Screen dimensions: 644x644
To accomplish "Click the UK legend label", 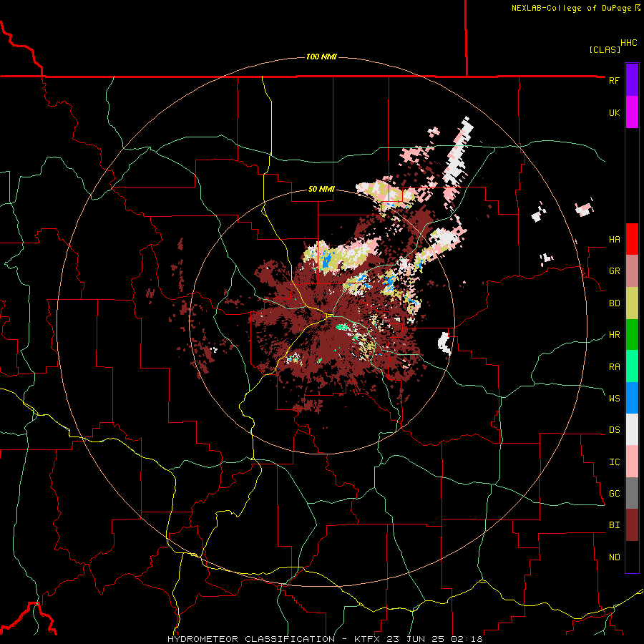I will (x=614, y=112).
